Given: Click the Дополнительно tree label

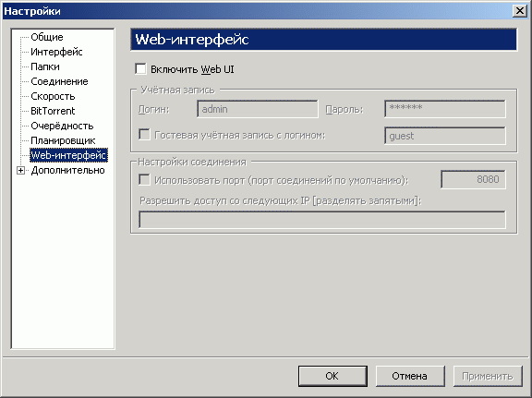Looking at the screenshot, I should click(x=67, y=170).
